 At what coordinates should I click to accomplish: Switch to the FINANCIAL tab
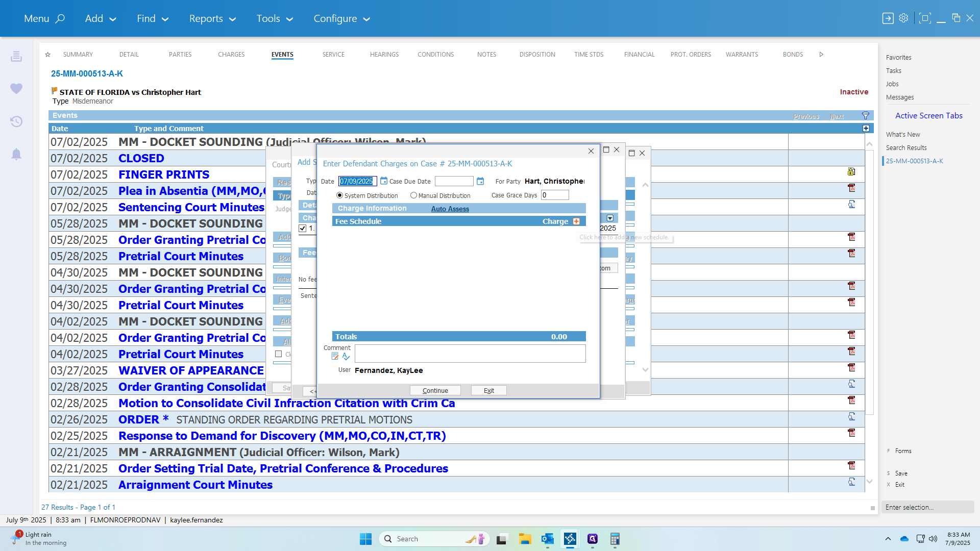pos(639,55)
